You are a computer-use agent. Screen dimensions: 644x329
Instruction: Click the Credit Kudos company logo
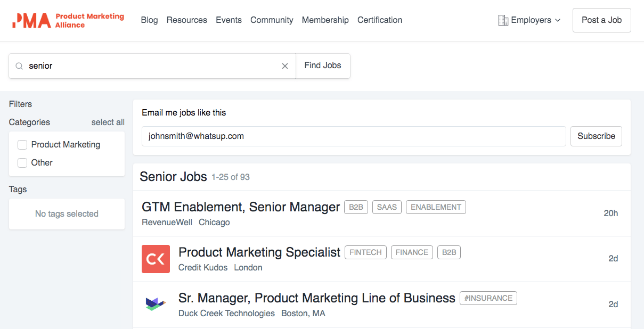[156, 259]
